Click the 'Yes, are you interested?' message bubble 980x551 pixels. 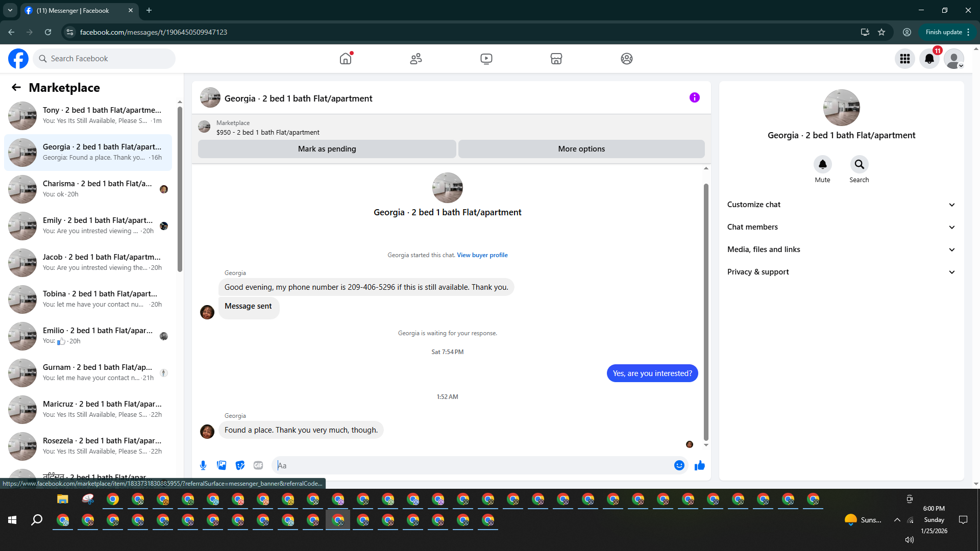pyautogui.click(x=652, y=373)
